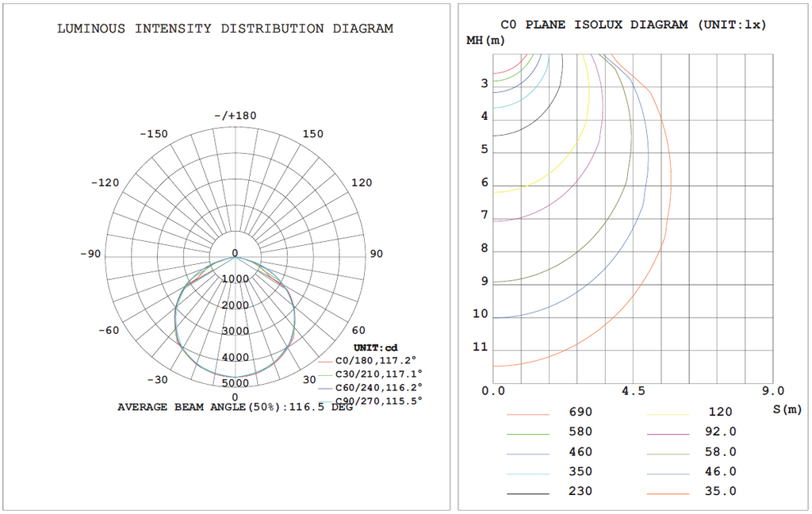Click the black 230 lux legend line

pyautogui.click(x=528, y=494)
